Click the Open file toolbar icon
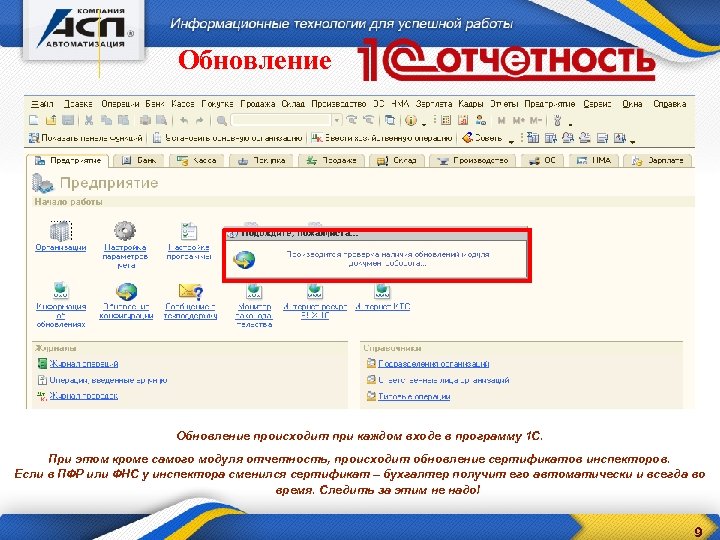This screenshot has width=720, height=540. click(51, 120)
